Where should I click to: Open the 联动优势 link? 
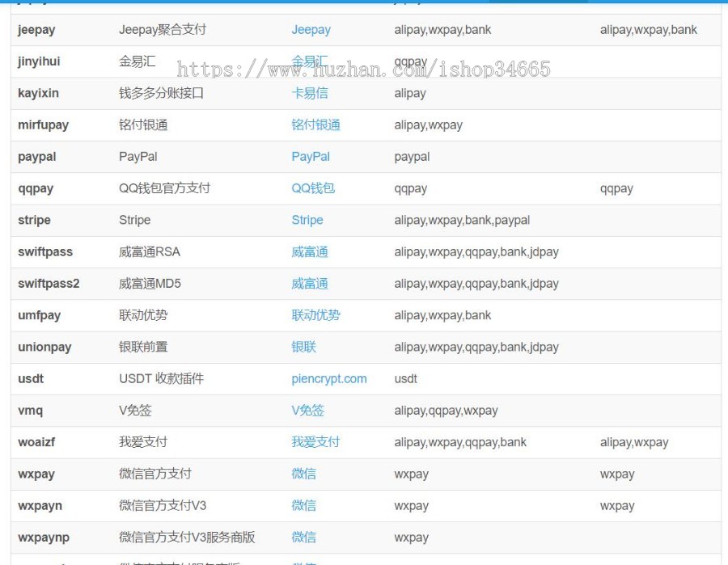click(315, 315)
